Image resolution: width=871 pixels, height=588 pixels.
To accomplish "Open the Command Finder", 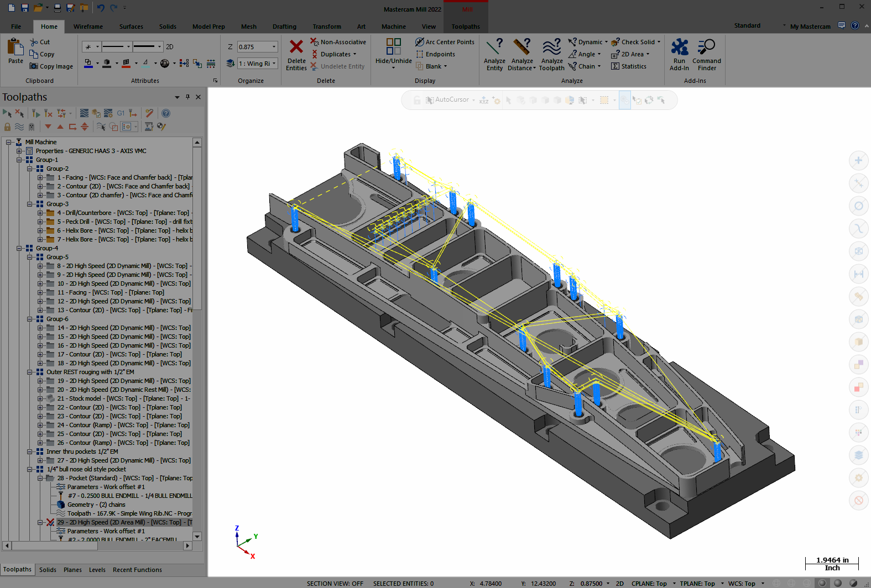I will click(x=707, y=54).
